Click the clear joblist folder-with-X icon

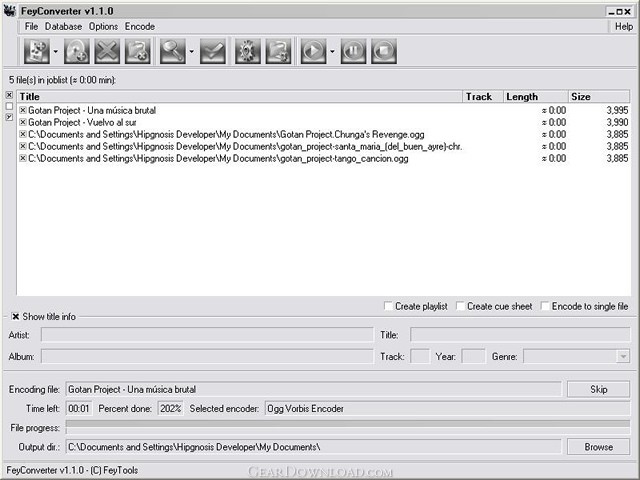coord(138,51)
